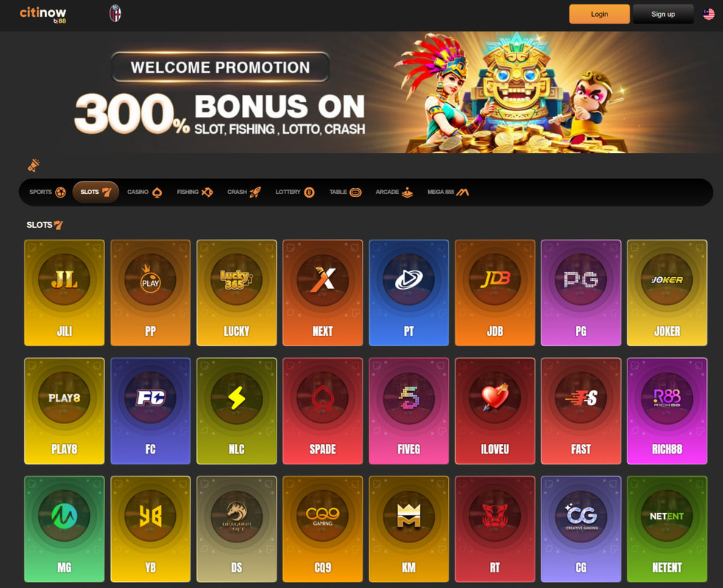Click the Login button

tap(599, 14)
